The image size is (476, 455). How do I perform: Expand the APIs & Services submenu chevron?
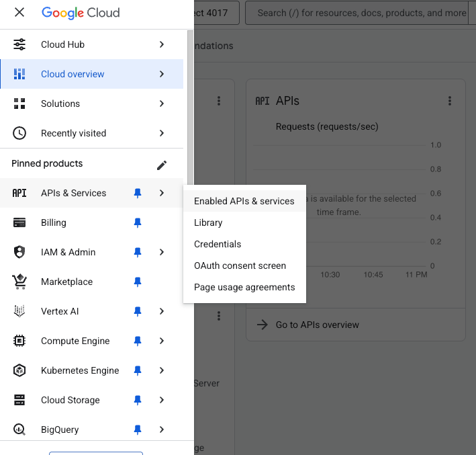[162, 193]
